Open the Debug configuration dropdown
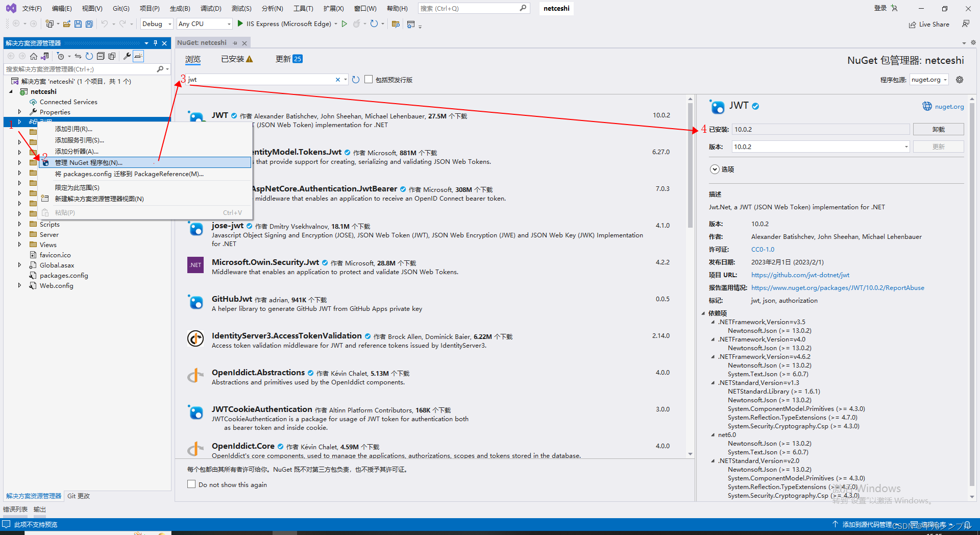 coord(157,24)
